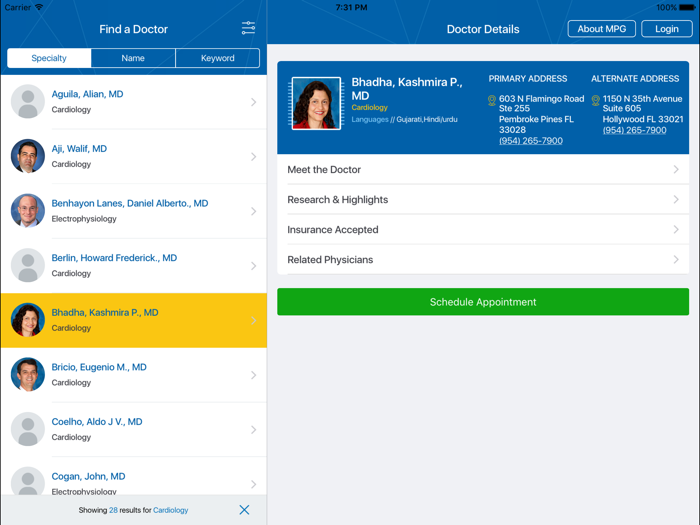This screenshot has height=525, width=700.
Task: Open the filter options icon
Action: pyautogui.click(x=248, y=28)
